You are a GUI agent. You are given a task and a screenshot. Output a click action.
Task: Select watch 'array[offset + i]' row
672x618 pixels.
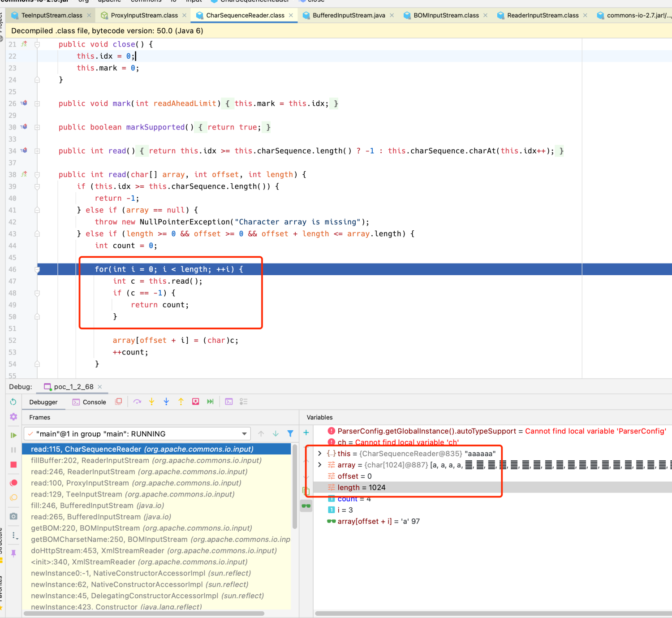pos(492,521)
